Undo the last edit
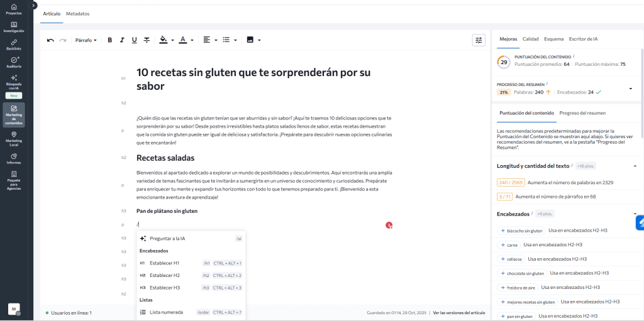This screenshot has height=321, width=644. [50, 40]
